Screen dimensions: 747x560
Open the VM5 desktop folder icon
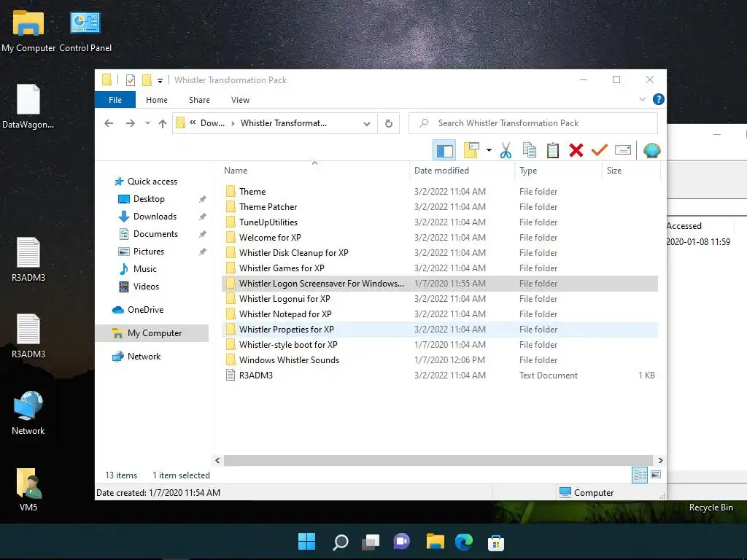click(x=28, y=489)
